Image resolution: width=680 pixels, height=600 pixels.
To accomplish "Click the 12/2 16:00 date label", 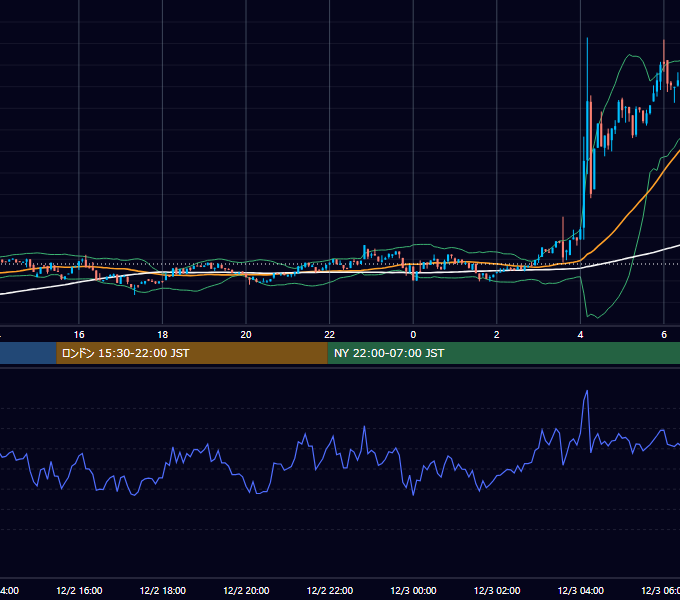I will 79,590.
